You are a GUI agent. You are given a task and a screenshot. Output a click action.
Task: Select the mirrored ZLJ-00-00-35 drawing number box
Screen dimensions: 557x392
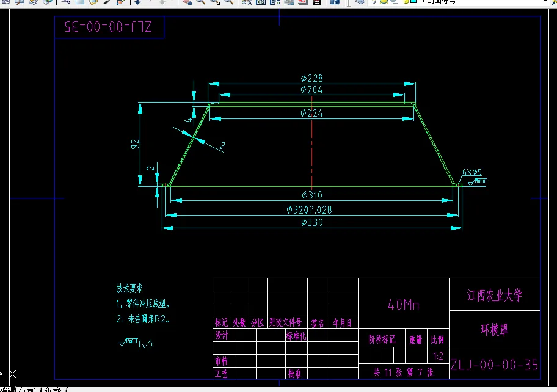tap(109, 27)
